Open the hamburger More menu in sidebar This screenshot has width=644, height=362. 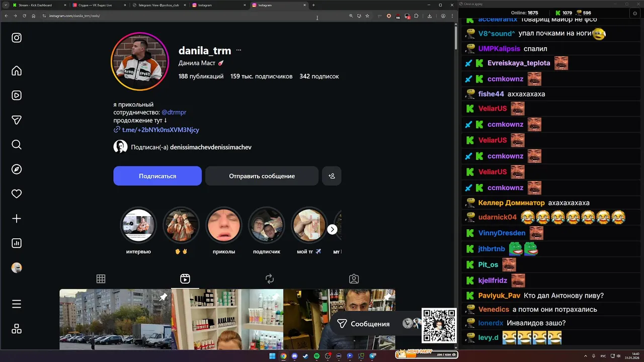pos(17,304)
